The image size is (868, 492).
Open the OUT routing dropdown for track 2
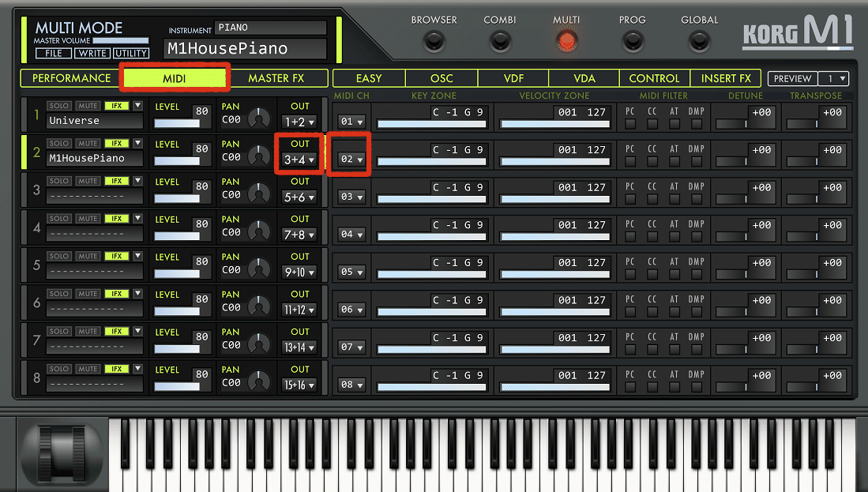click(x=299, y=159)
